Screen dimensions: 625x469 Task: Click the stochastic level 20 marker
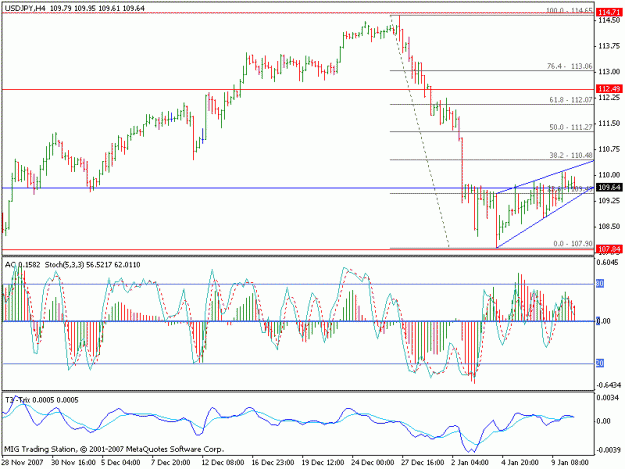[600, 363]
